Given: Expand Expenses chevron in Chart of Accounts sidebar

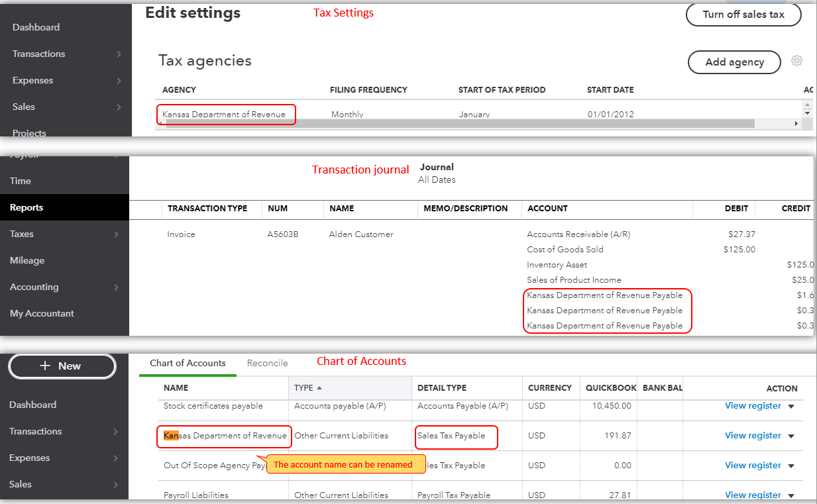Looking at the screenshot, I should click(116, 458).
